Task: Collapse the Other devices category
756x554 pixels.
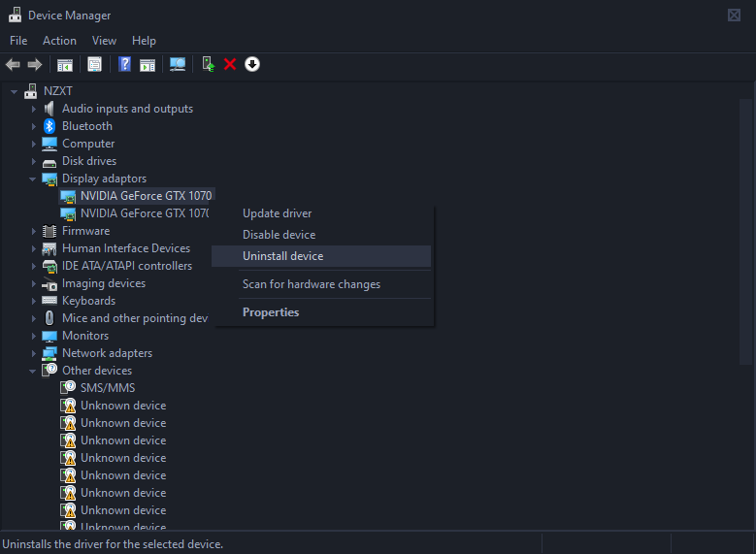Action: tap(33, 371)
